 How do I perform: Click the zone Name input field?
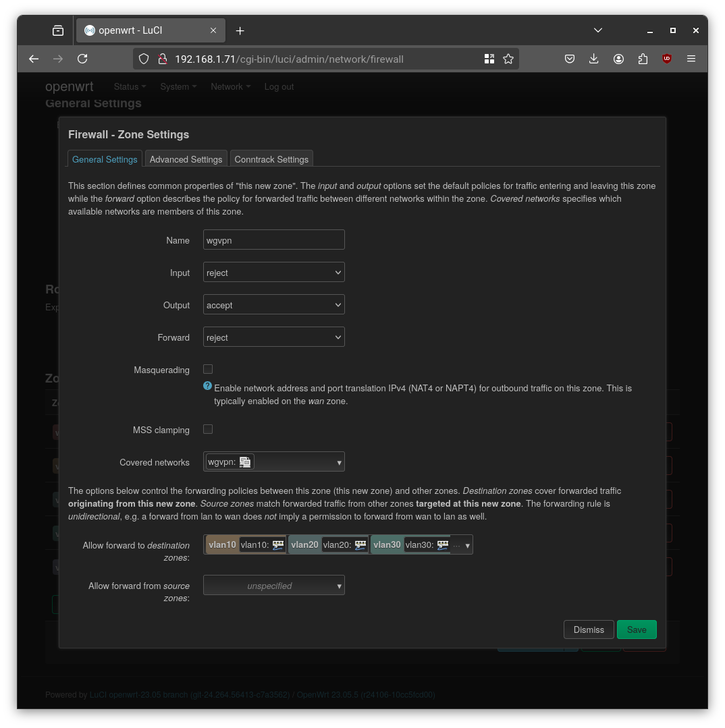coord(273,240)
